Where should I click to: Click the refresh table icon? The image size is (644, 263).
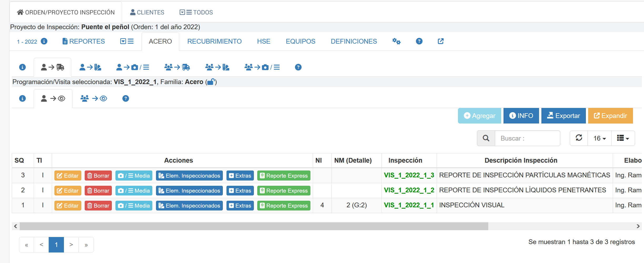pos(579,138)
